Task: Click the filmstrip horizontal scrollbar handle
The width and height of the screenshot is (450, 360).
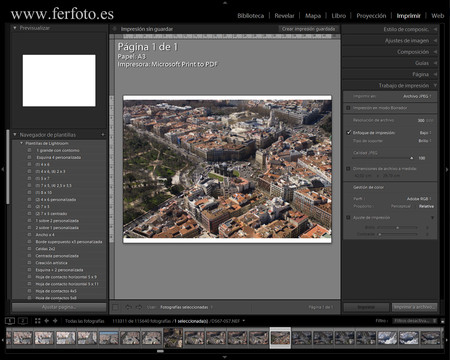Action: [x=160, y=351]
